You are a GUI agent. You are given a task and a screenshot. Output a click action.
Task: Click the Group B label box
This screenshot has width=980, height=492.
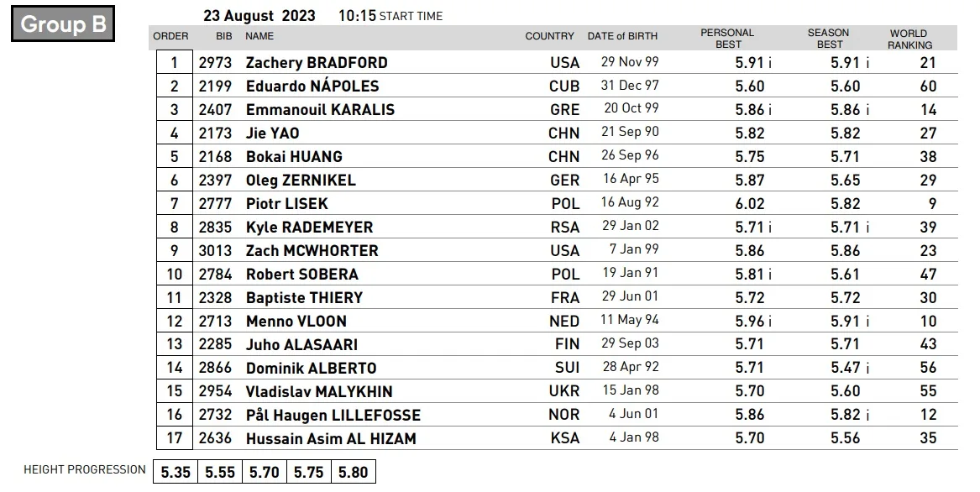point(63,24)
